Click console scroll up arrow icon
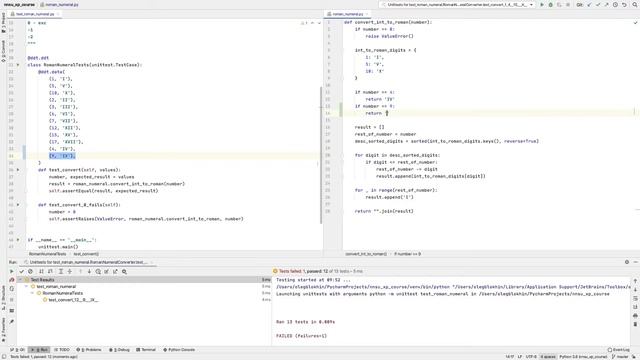Viewport: 640px width, 360px height. point(635,281)
